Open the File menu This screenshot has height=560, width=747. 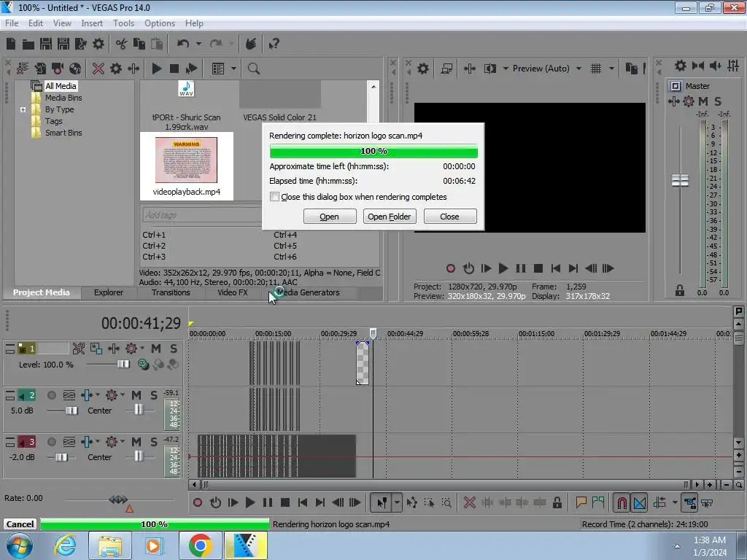[x=12, y=23]
